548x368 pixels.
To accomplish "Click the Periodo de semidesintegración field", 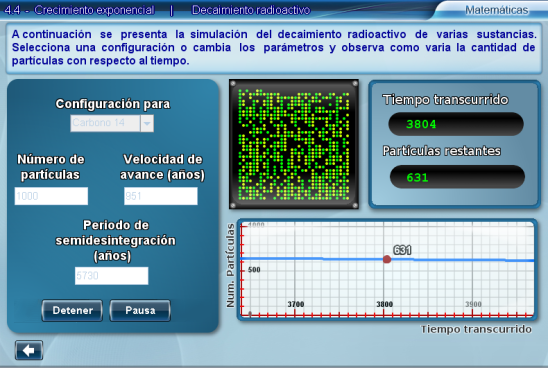I will click(111, 276).
